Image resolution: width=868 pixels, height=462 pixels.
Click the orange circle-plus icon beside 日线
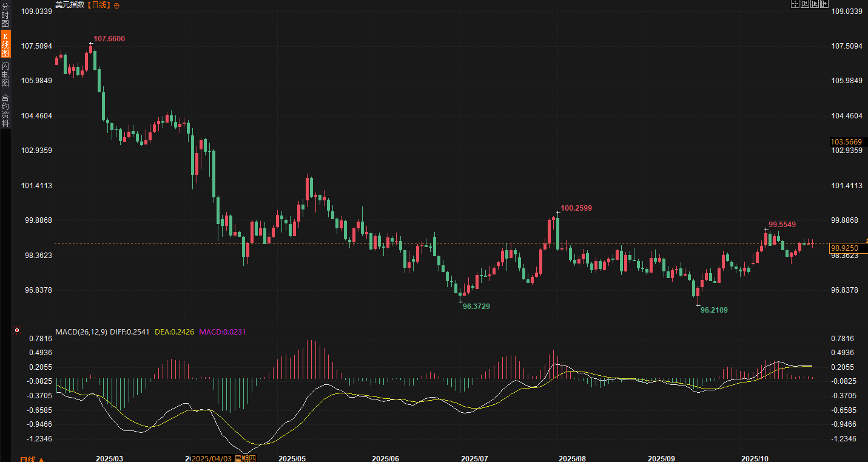tap(117, 5)
